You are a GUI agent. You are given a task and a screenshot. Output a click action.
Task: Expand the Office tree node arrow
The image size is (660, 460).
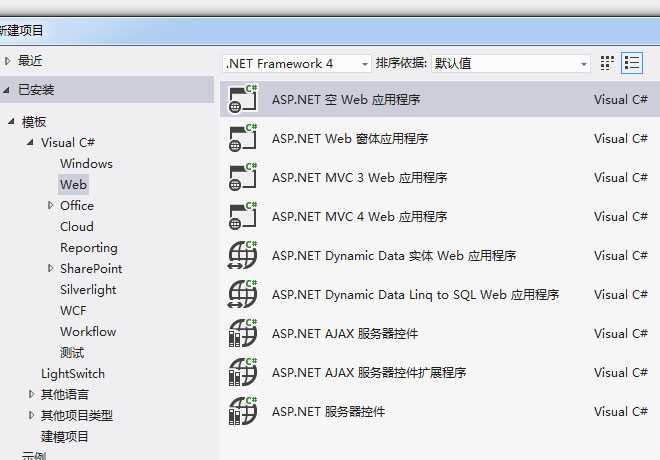pos(51,205)
